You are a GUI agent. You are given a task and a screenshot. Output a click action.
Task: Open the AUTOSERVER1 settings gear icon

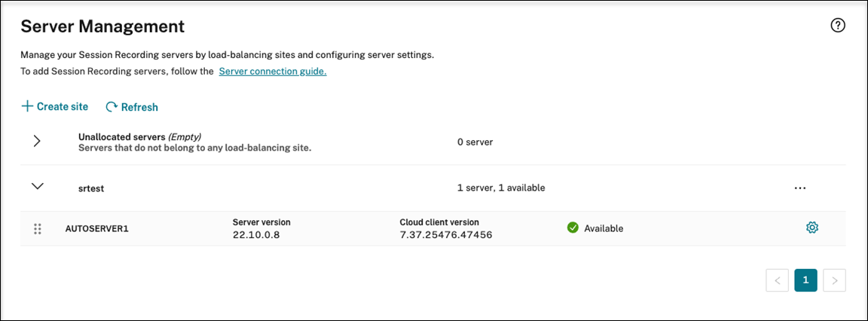pos(812,228)
